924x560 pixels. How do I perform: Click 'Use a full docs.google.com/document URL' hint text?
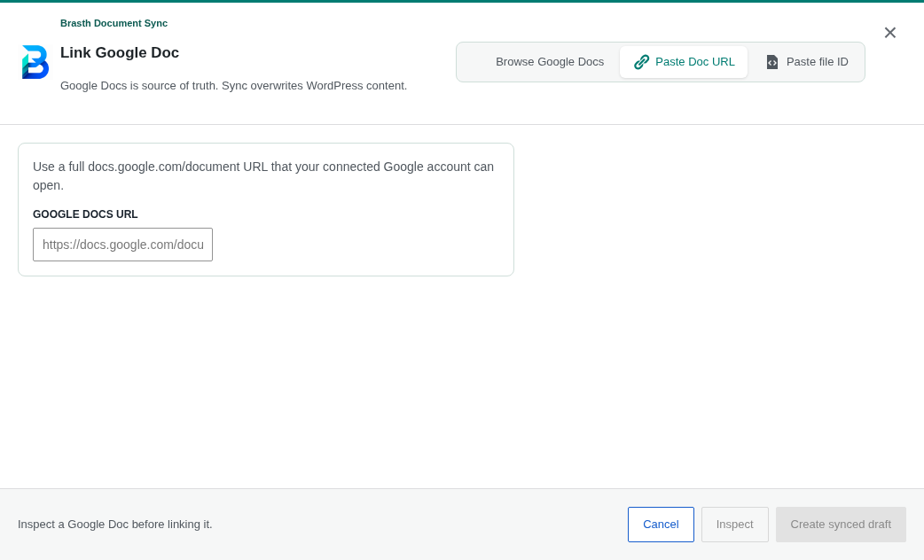pos(263,176)
